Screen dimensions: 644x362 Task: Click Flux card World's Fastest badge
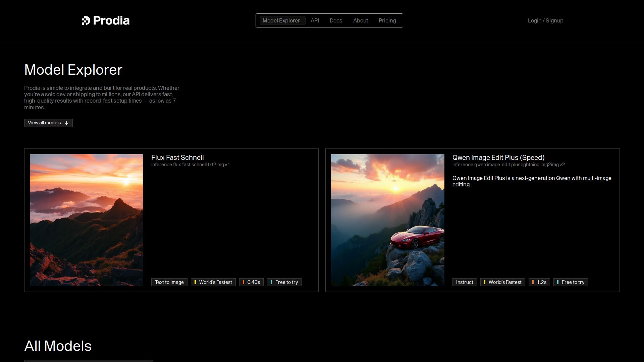213,282
